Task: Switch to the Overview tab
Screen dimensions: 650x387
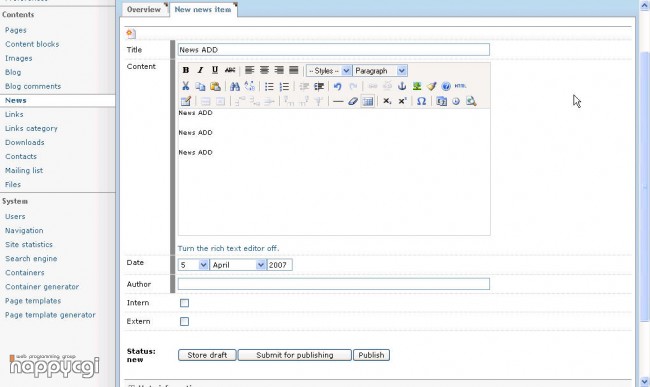Action: point(144,9)
